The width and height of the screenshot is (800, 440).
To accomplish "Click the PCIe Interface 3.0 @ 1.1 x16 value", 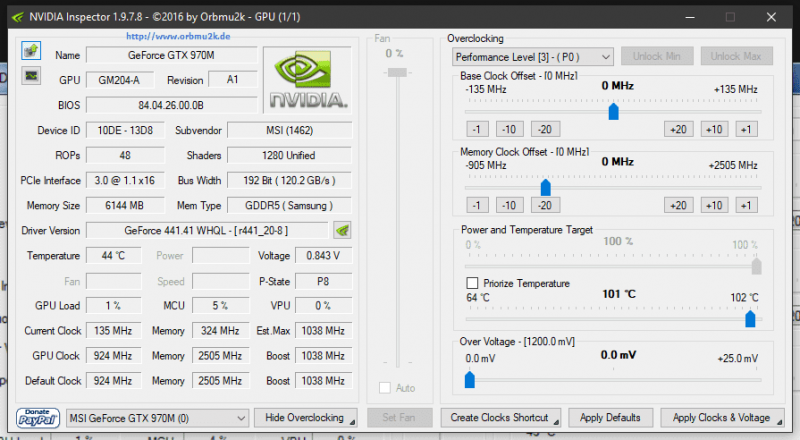I will [126, 180].
